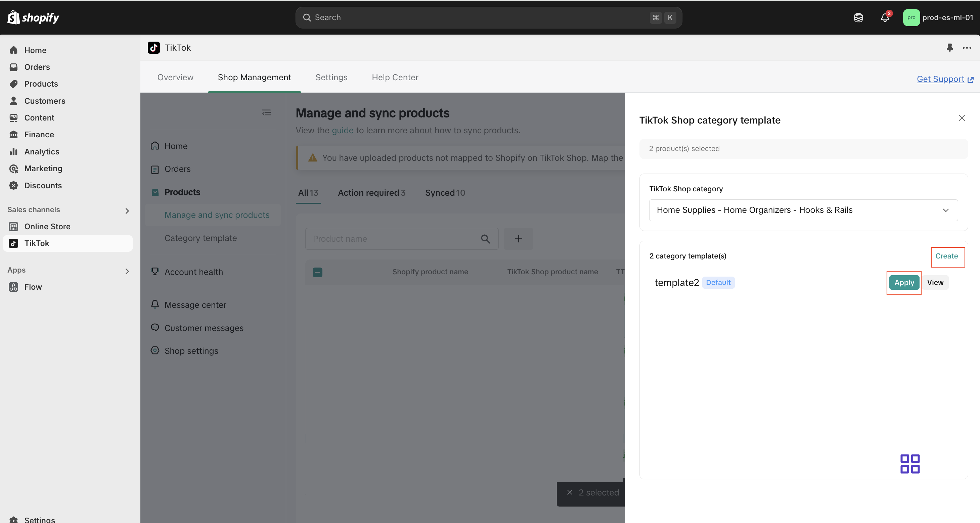Click the TikTok app logo in the header
980x523 pixels.
coord(154,48)
